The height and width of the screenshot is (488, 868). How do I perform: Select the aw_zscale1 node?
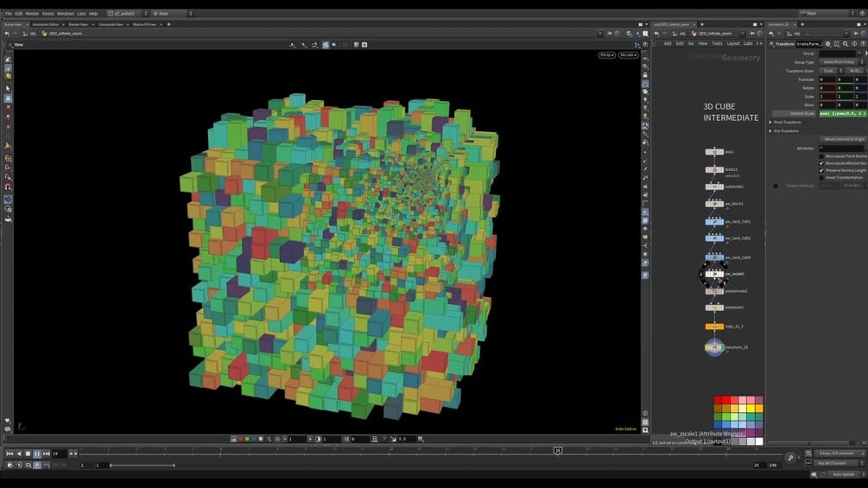click(714, 274)
